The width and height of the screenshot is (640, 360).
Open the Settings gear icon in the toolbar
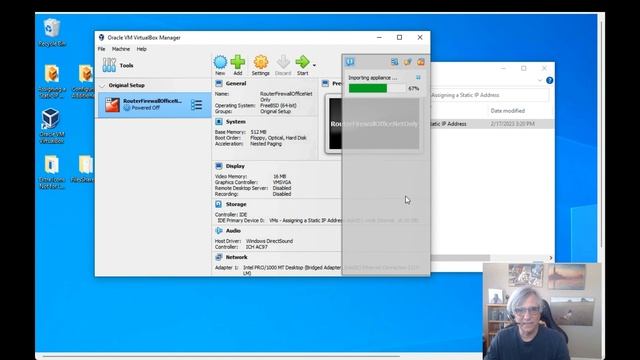pyautogui.click(x=261, y=62)
